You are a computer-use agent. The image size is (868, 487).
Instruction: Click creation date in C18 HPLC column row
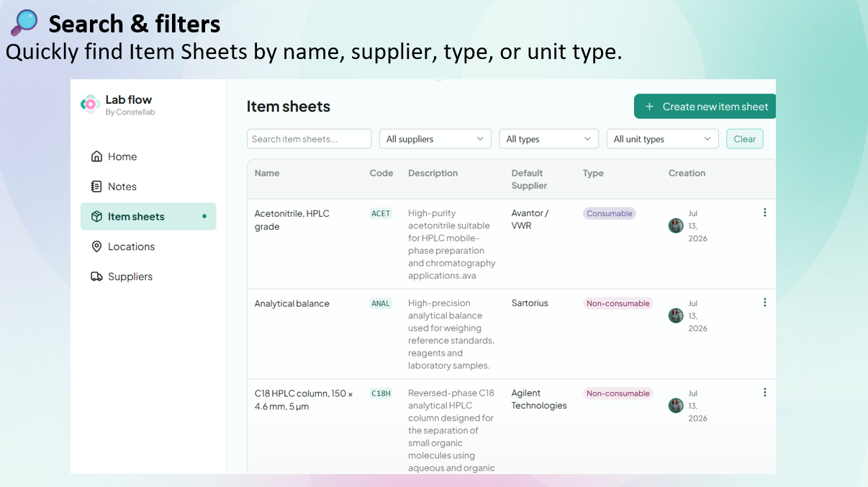click(697, 406)
